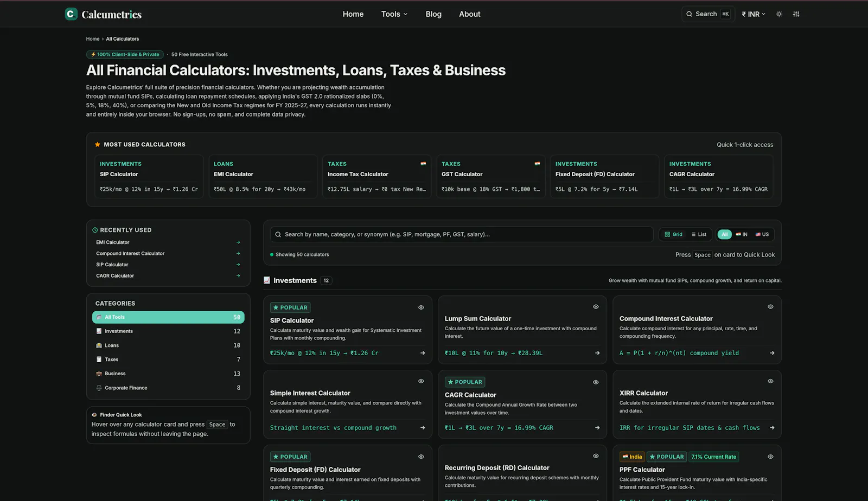Click arrow beside CAGR Calculator in Recently Used

238,275
